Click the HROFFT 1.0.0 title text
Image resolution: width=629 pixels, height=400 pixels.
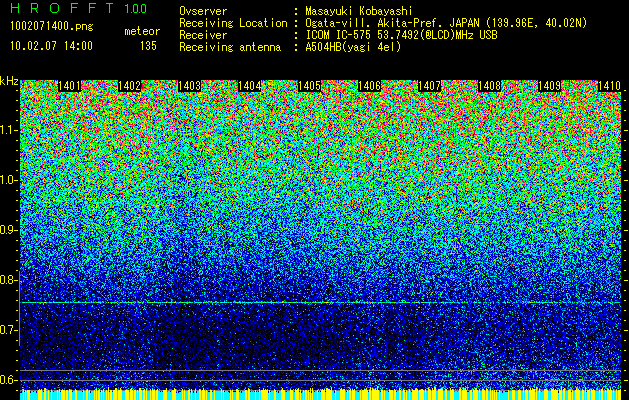click(x=78, y=8)
